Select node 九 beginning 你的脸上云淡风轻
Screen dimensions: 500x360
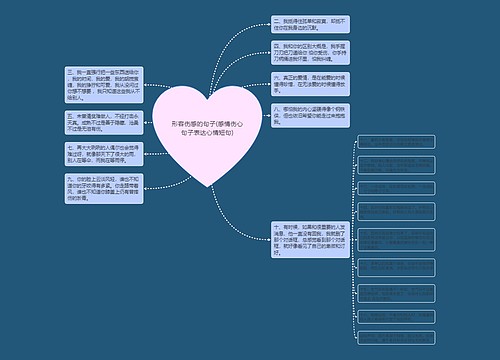(104, 189)
